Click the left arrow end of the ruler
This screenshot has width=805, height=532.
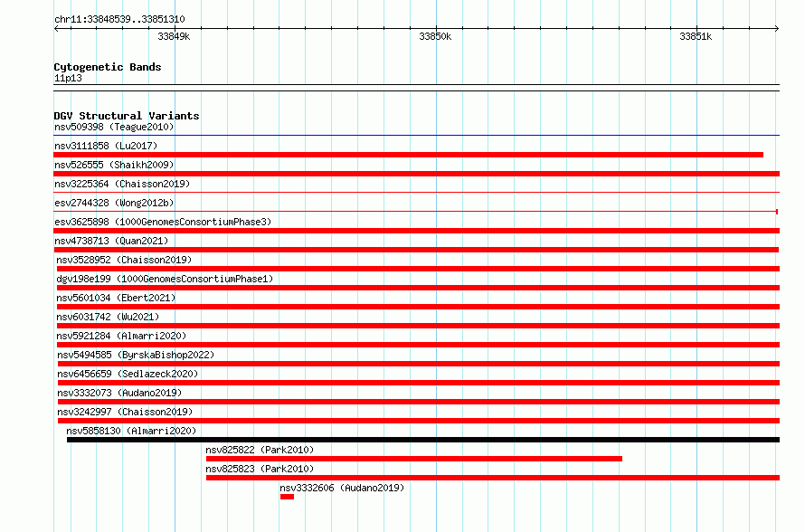(56, 28)
